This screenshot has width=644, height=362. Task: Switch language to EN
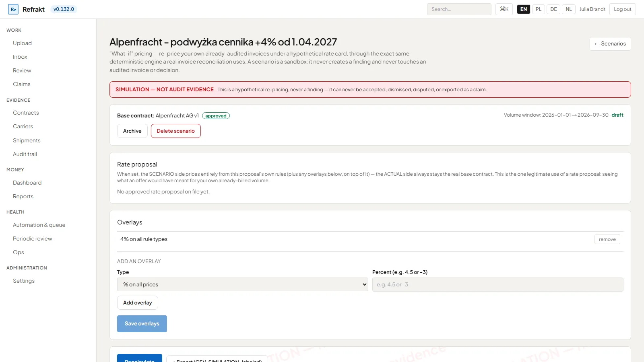(x=523, y=9)
